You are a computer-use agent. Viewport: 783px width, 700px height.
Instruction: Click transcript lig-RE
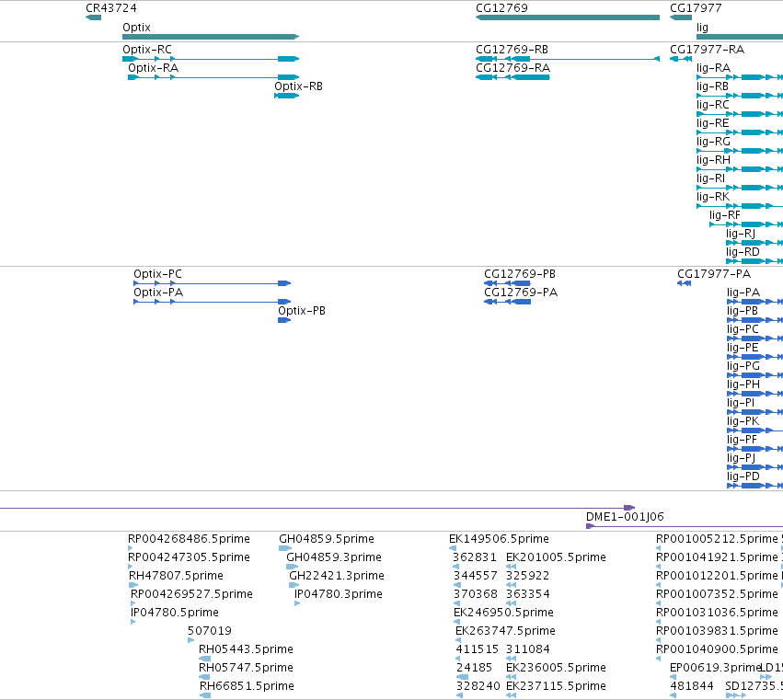(x=740, y=132)
